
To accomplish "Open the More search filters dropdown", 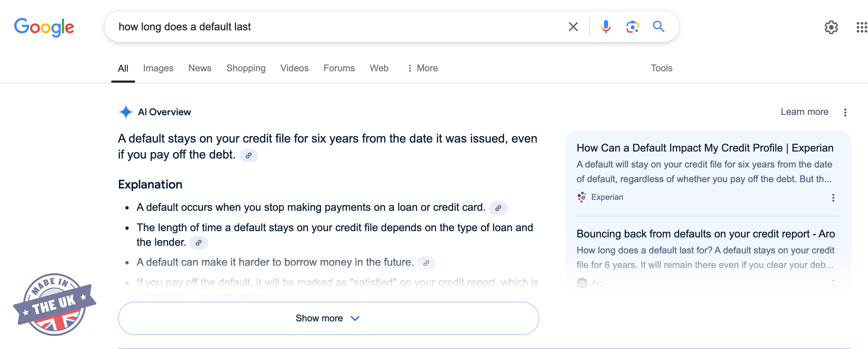I will [423, 68].
